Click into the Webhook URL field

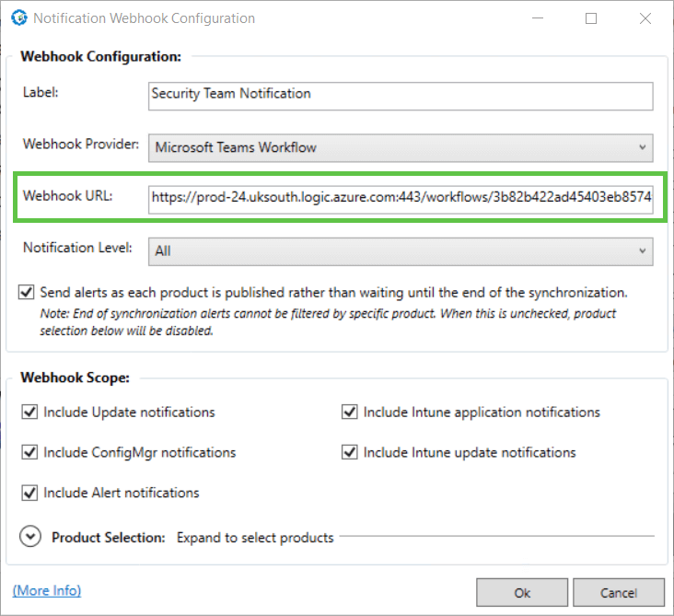401,200
